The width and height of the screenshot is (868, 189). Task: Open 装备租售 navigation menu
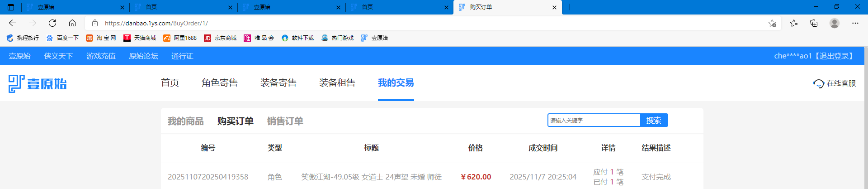pyautogui.click(x=337, y=82)
